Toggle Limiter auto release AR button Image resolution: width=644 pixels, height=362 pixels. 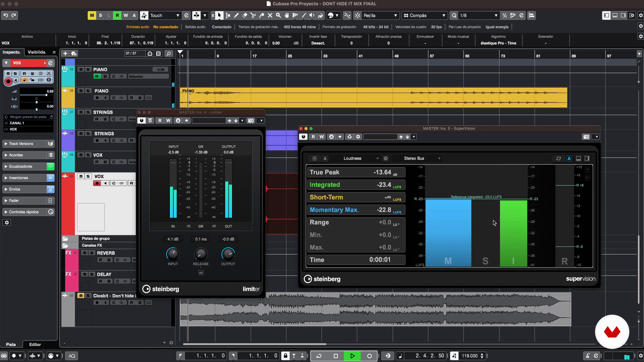tap(201, 273)
